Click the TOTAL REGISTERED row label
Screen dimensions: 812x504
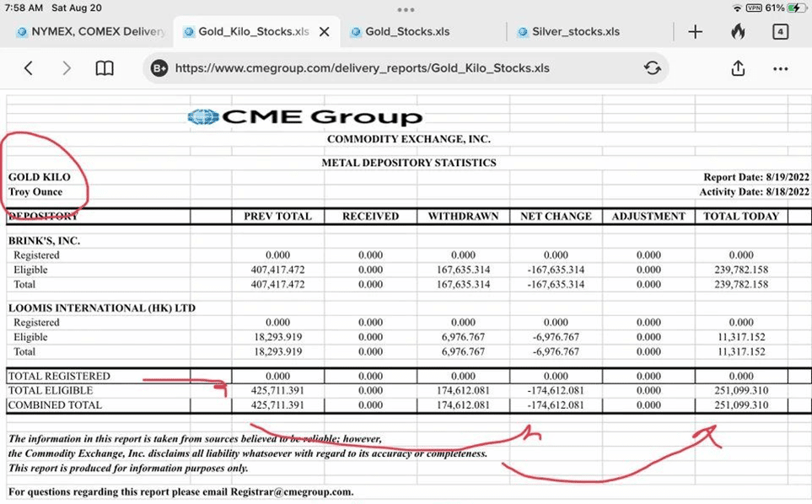(x=59, y=376)
